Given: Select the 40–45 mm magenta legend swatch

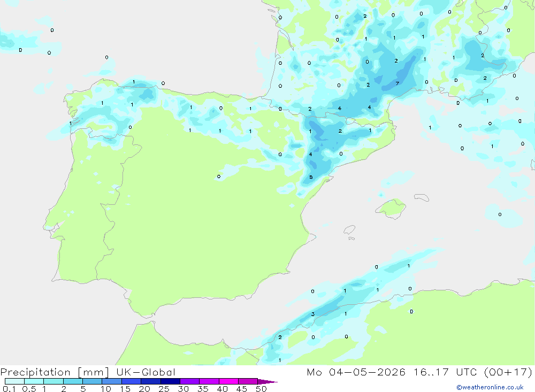Looking at the screenshot, I should tap(228, 381).
